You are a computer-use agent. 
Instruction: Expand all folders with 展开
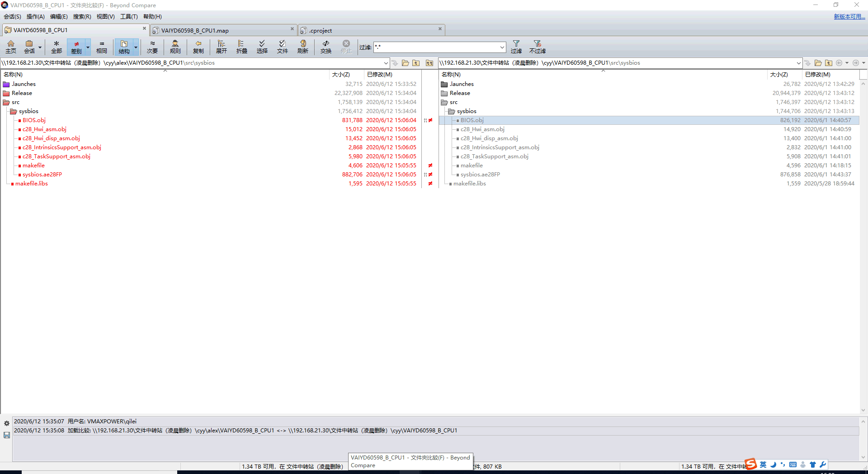[222, 47]
